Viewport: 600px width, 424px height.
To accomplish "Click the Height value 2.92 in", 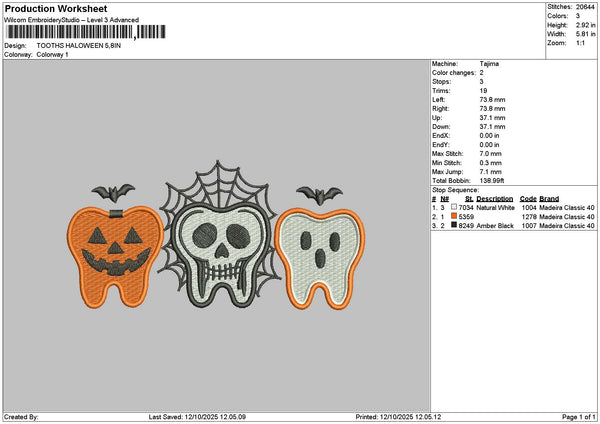I will click(586, 25).
